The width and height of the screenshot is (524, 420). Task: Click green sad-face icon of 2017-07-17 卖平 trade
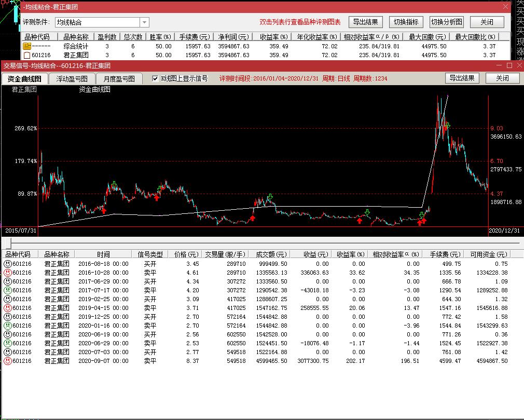click(x=8, y=290)
